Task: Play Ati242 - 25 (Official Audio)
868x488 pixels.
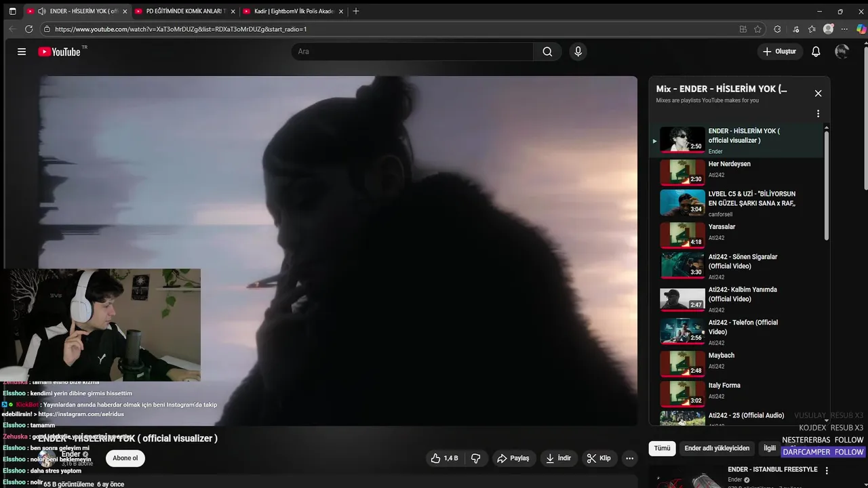Action: click(736, 418)
